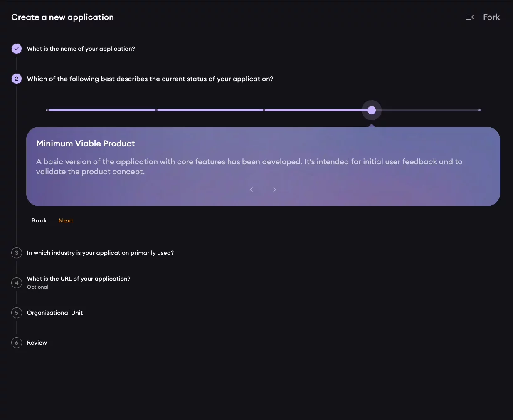Select the third stop on status slider
Screen dimensions: 513x420
pyautogui.click(x=264, y=110)
